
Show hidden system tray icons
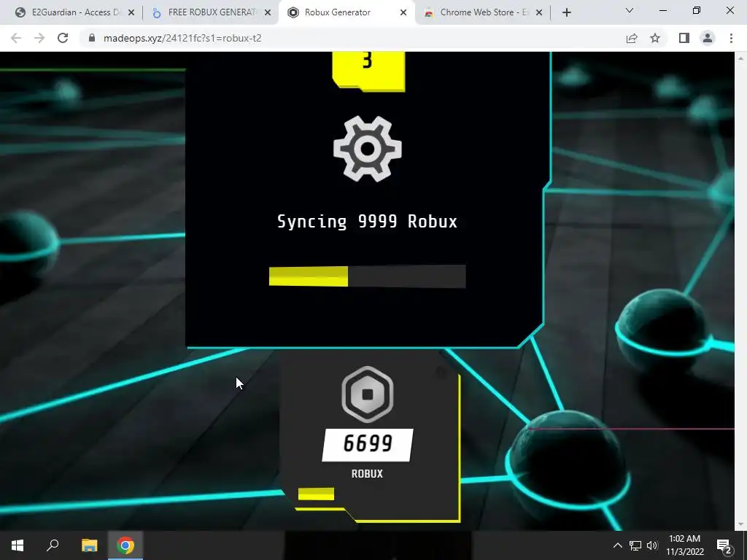pos(617,545)
